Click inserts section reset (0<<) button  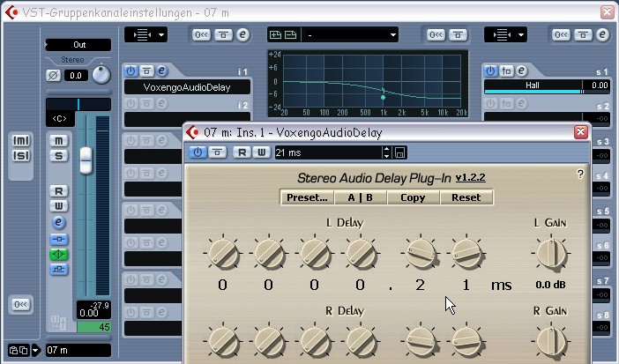pyautogui.click(x=201, y=34)
